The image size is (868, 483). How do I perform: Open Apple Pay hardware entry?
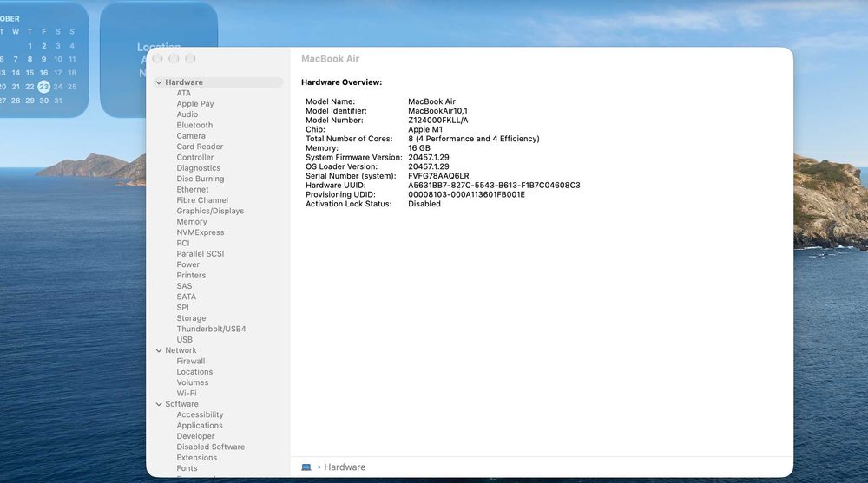coord(194,104)
